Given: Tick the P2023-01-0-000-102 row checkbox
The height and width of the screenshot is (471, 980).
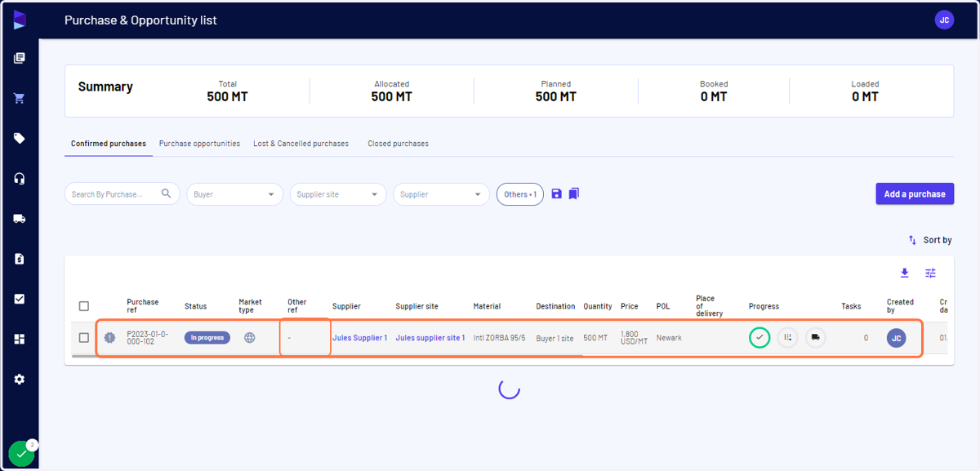Looking at the screenshot, I should [83, 337].
